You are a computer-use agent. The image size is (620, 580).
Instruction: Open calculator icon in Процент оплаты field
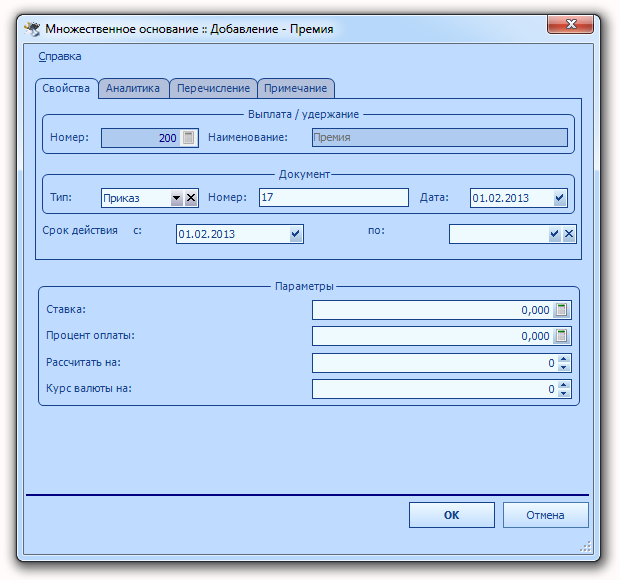click(561, 336)
